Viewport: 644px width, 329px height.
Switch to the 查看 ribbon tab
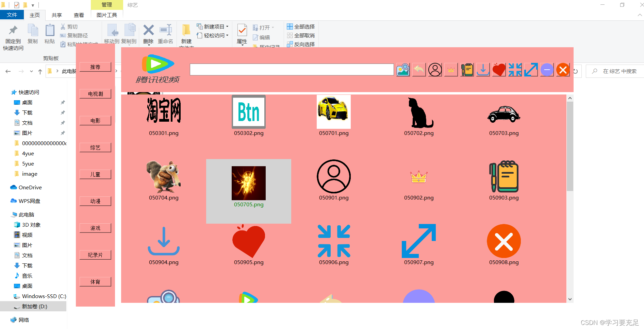[x=79, y=15]
